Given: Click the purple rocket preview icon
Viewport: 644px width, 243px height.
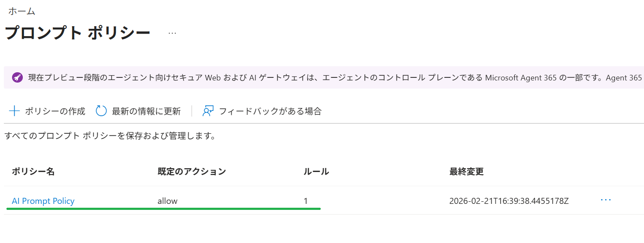Looking at the screenshot, I should pyautogui.click(x=17, y=77).
